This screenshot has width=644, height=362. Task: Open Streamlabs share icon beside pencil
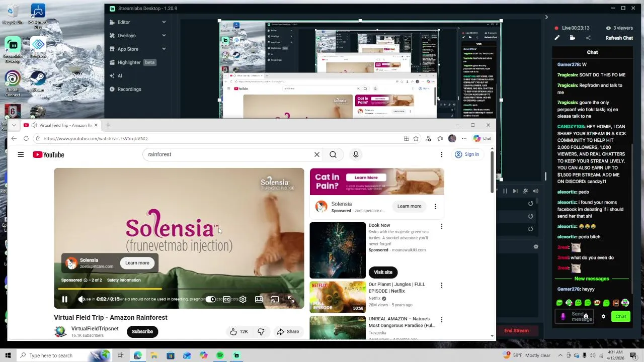tap(588, 38)
